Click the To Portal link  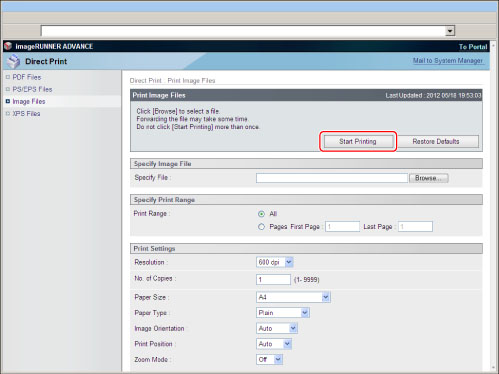click(x=473, y=47)
